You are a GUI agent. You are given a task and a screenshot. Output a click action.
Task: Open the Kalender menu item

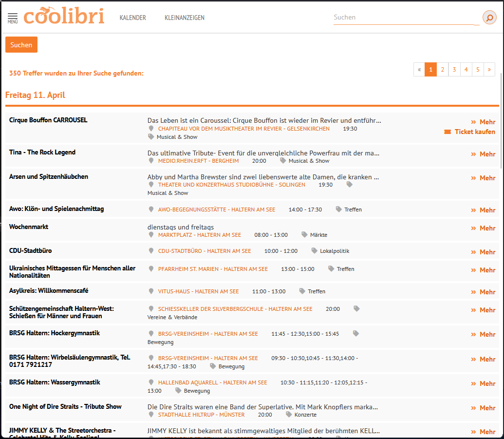coord(132,18)
